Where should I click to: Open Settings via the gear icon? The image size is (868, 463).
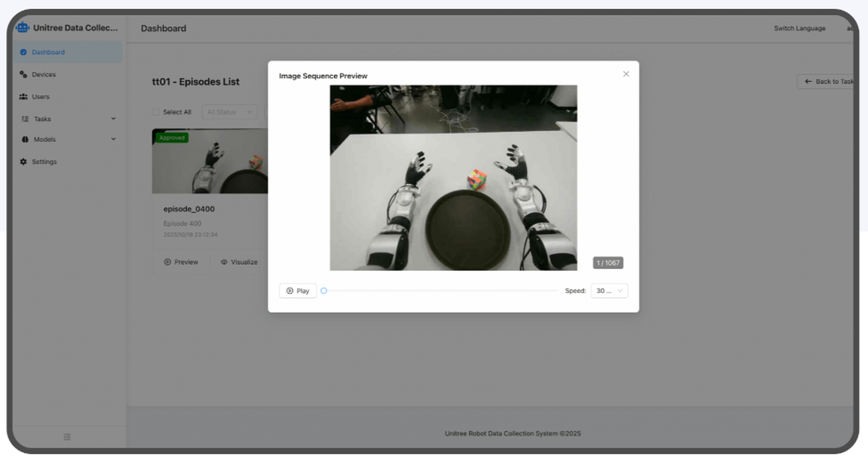[23, 161]
